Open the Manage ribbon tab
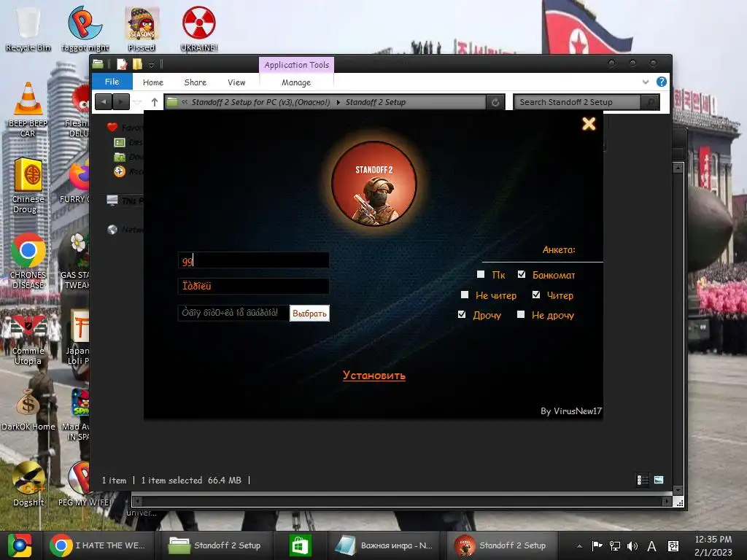Viewport: 747px width, 560px height. pyautogui.click(x=296, y=82)
